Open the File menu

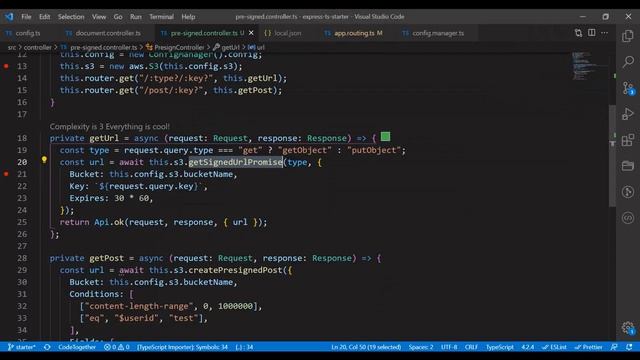coord(26,17)
